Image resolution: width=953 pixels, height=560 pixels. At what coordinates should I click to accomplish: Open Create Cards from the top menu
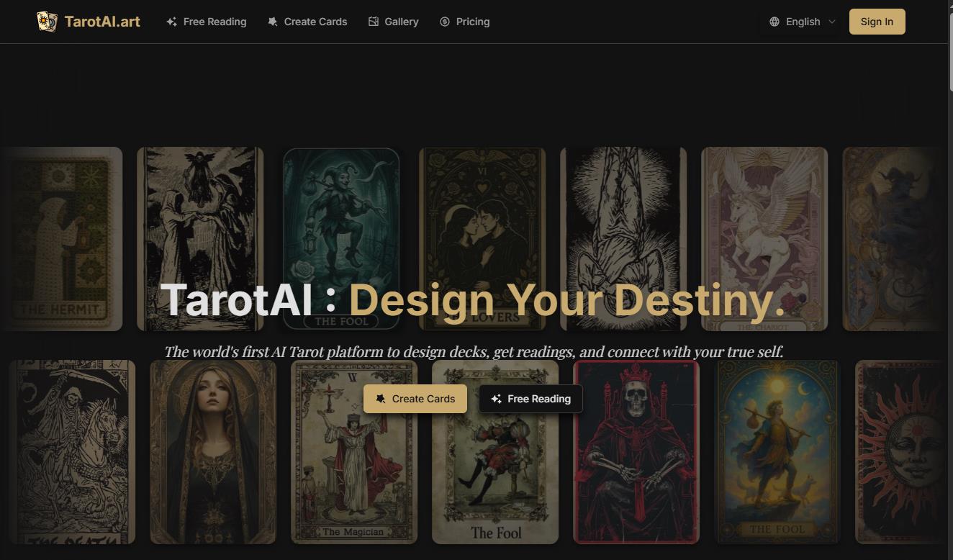click(x=307, y=22)
